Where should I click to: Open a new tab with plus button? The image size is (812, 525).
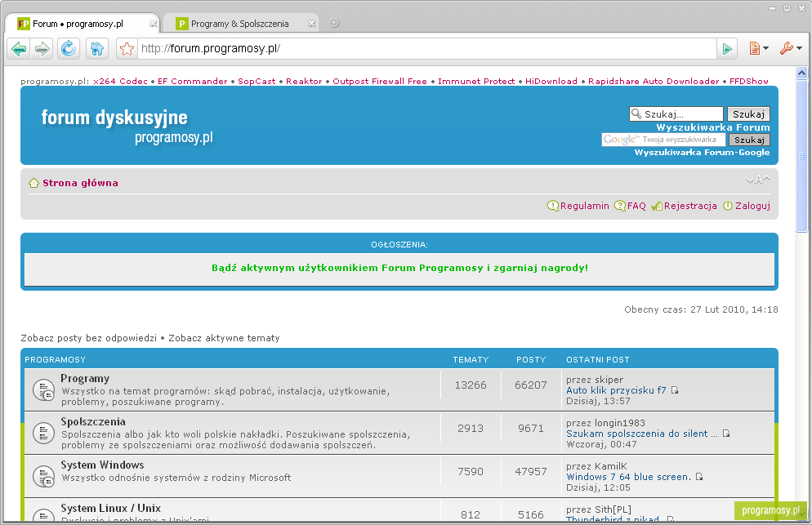pyautogui.click(x=334, y=23)
